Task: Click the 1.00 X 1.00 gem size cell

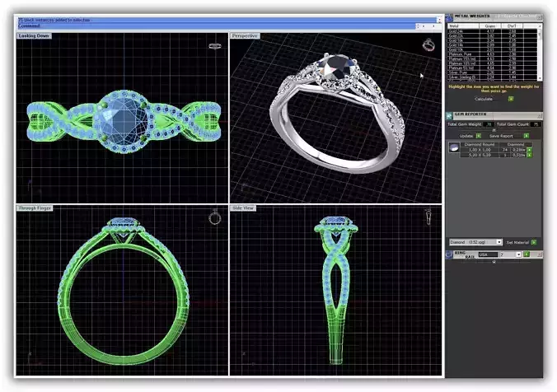Action: [480, 150]
